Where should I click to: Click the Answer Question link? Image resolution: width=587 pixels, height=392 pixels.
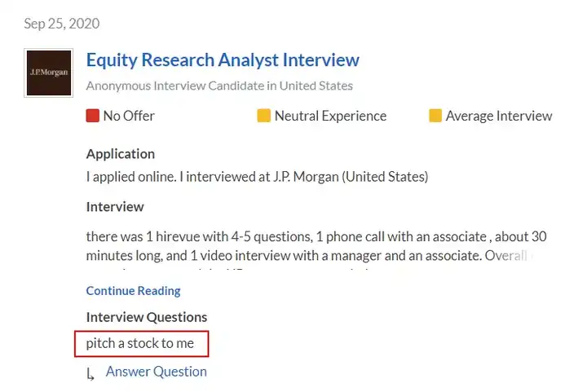pos(157,372)
